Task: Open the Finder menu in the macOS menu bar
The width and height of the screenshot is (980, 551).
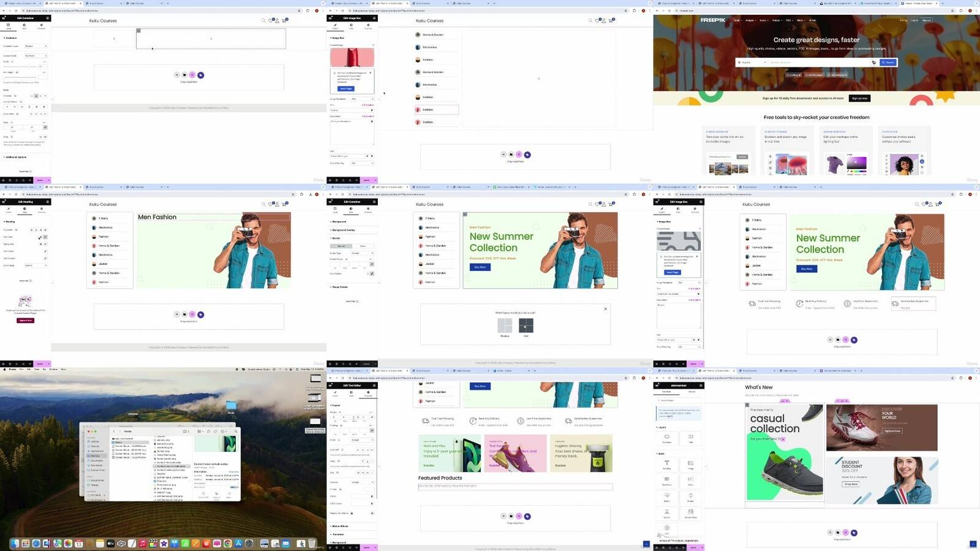Action: click(x=13, y=370)
